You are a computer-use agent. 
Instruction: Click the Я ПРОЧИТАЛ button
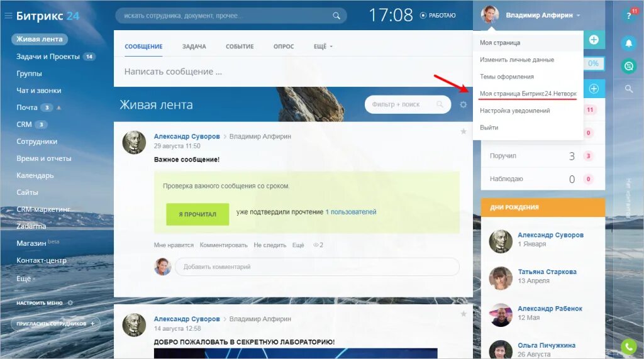tap(197, 214)
